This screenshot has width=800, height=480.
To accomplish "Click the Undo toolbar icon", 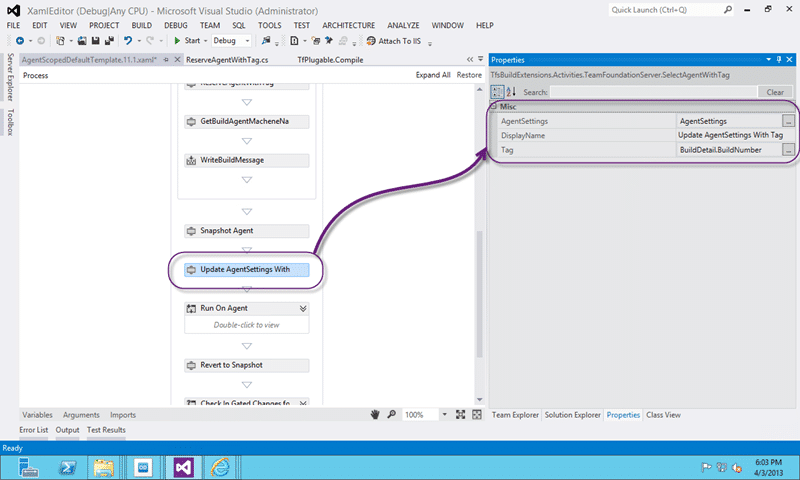I will point(128,41).
